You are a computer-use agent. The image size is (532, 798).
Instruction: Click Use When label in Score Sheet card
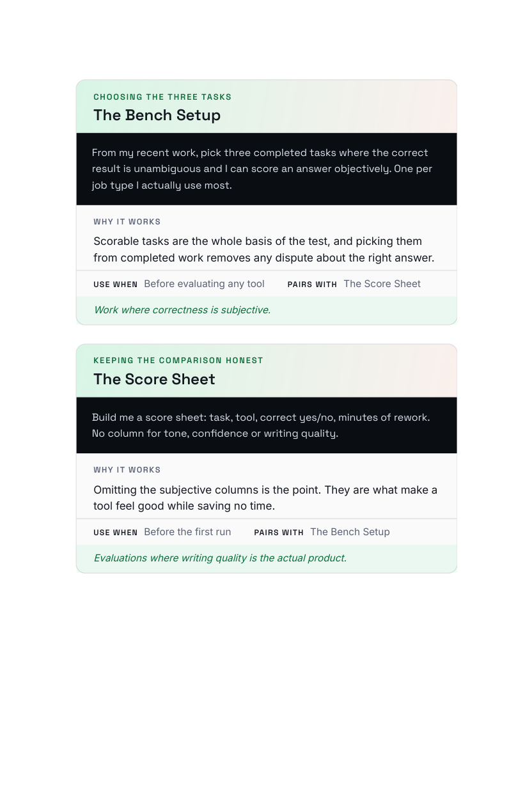pyautogui.click(x=116, y=533)
